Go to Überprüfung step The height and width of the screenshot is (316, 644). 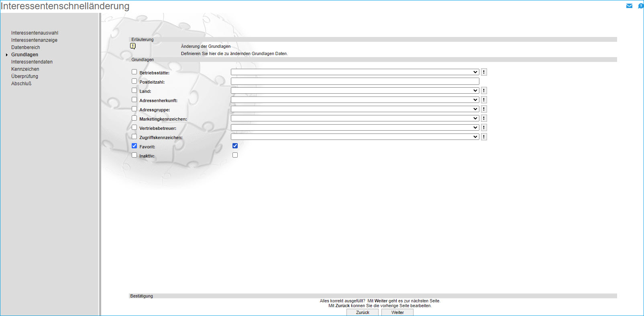[x=24, y=76]
